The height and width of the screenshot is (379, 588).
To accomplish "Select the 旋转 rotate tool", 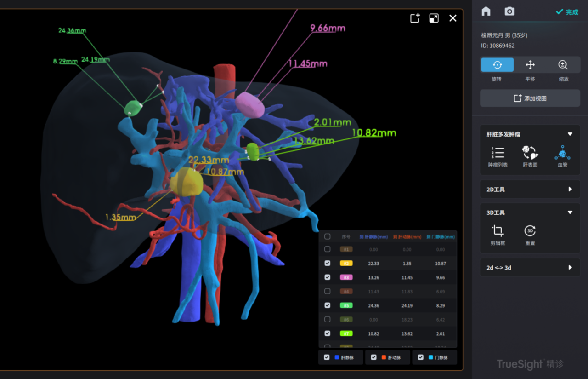I will tap(497, 65).
